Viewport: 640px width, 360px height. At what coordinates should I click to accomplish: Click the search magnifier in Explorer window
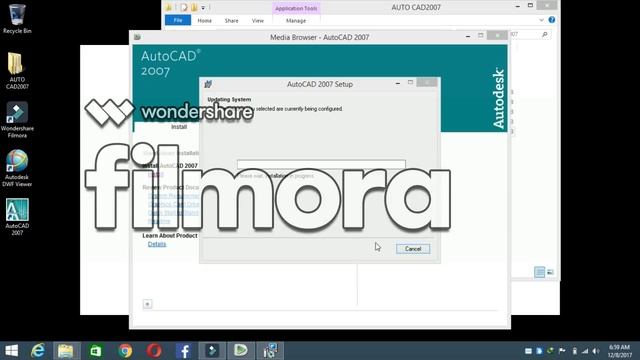pyautogui.click(x=544, y=35)
